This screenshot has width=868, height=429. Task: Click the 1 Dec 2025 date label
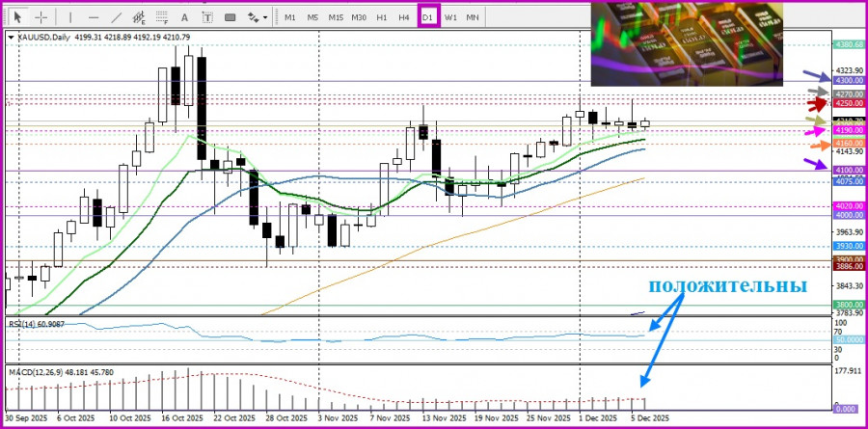pyautogui.click(x=600, y=418)
